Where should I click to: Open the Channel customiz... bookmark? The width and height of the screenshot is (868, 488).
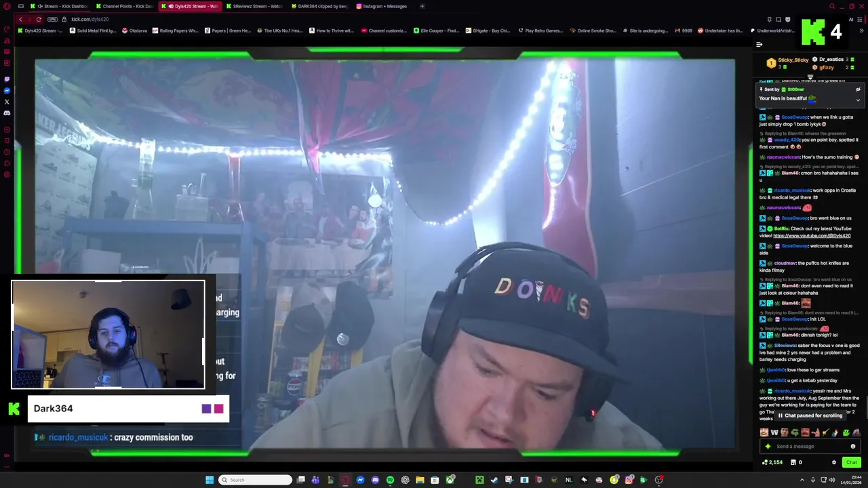[384, 30]
